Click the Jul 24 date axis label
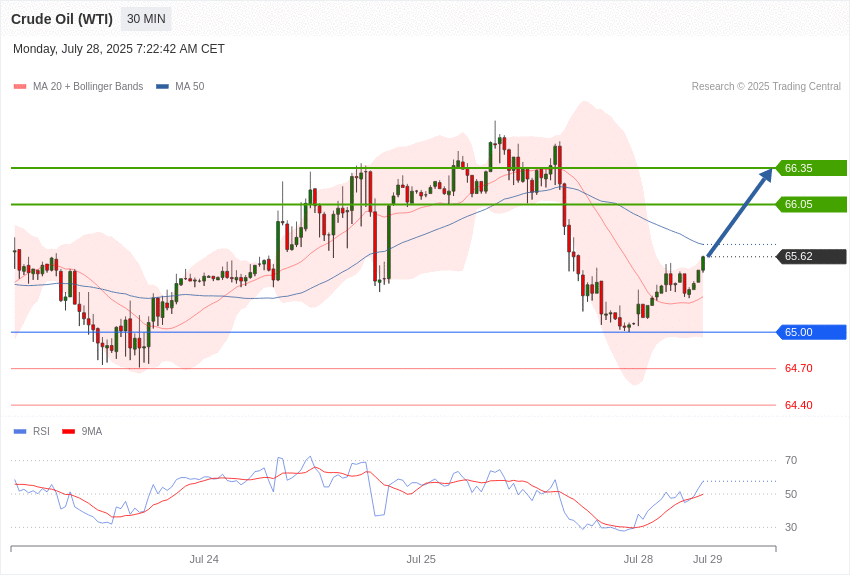 tap(204, 559)
